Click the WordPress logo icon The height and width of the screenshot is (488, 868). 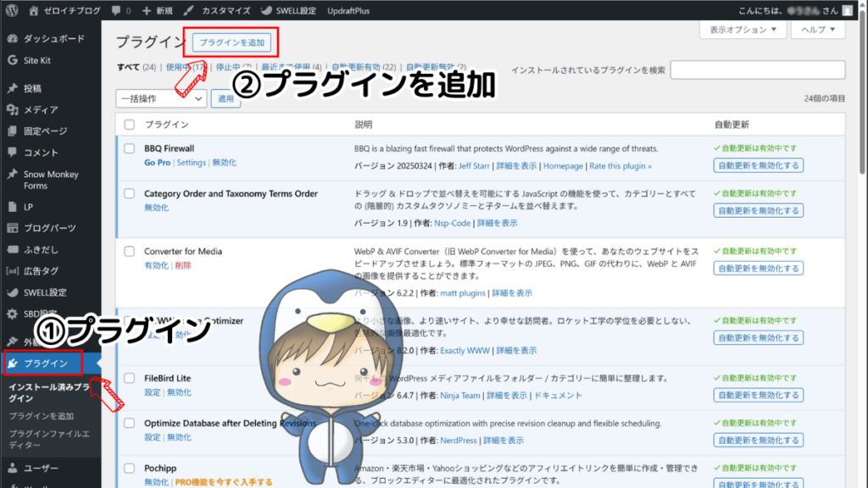point(12,10)
